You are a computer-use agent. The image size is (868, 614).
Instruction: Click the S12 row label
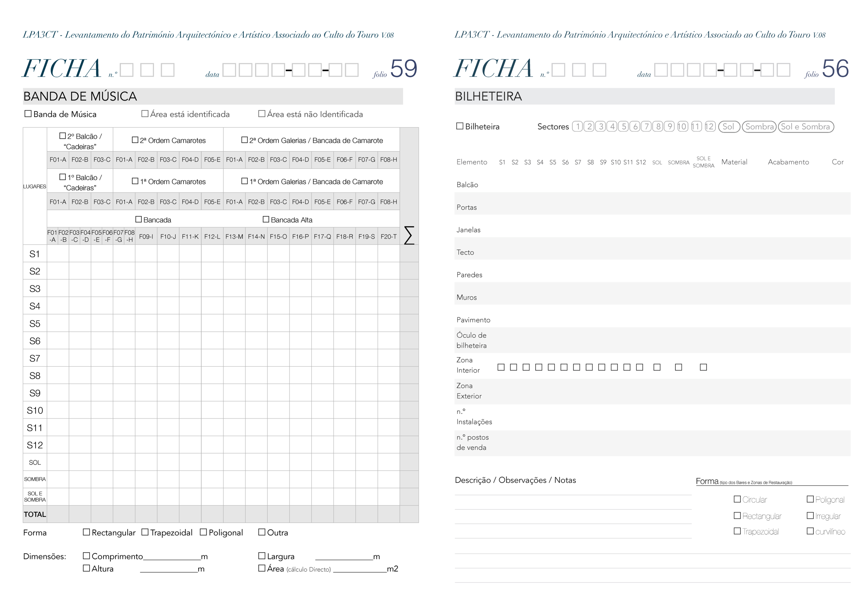pos(35,445)
